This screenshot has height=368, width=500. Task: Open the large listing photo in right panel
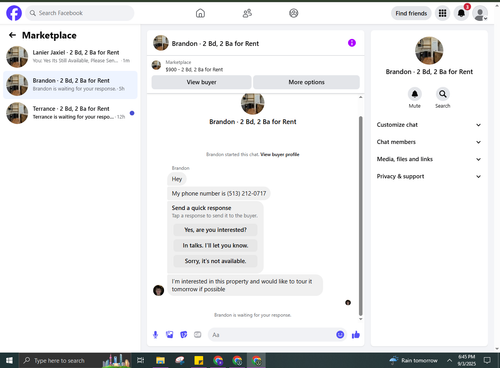coord(429,50)
